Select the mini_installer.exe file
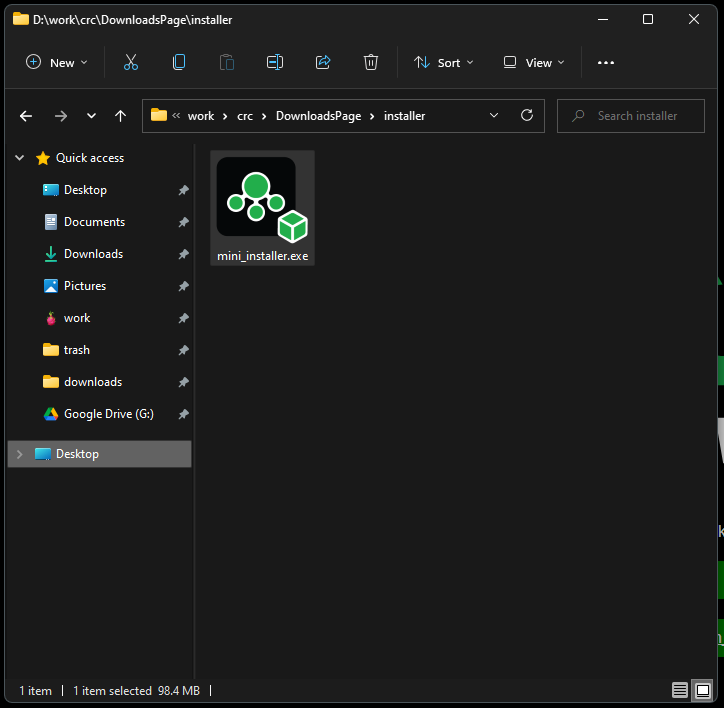The height and width of the screenshot is (708, 724). click(263, 208)
